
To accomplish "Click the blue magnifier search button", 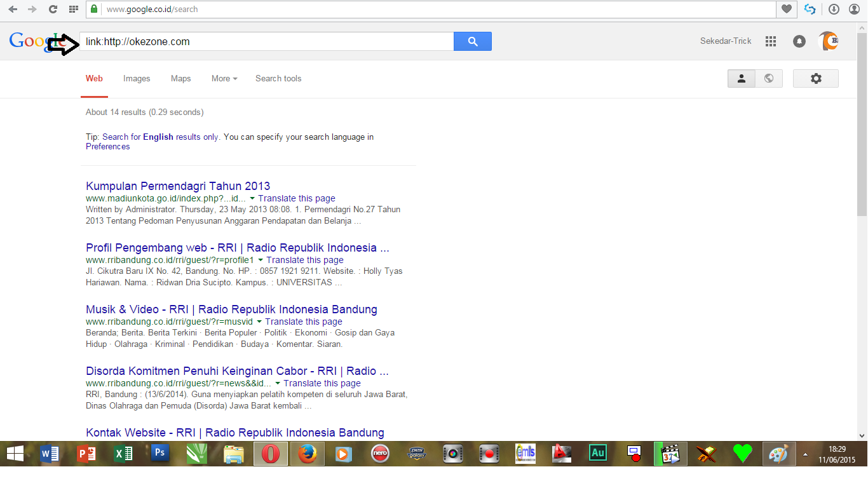I will tap(473, 41).
